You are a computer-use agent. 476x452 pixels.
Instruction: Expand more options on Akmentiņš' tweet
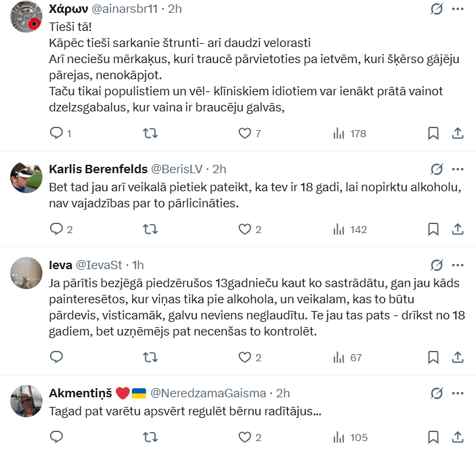458,393
